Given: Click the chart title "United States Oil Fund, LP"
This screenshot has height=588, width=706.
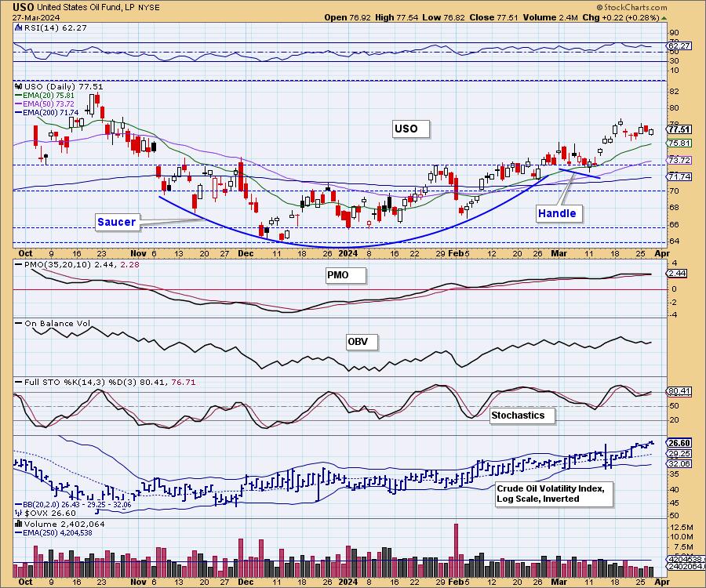Looking at the screenshot, I should pyautogui.click(x=85, y=7).
